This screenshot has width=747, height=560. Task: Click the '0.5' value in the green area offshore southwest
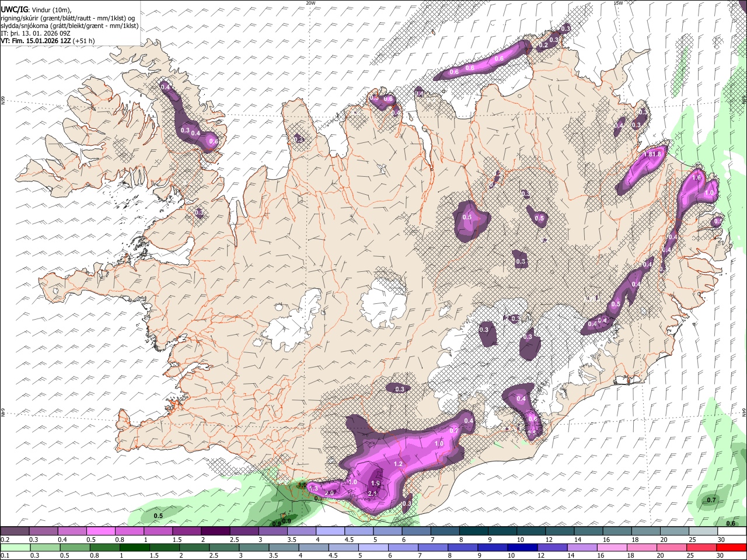click(158, 516)
